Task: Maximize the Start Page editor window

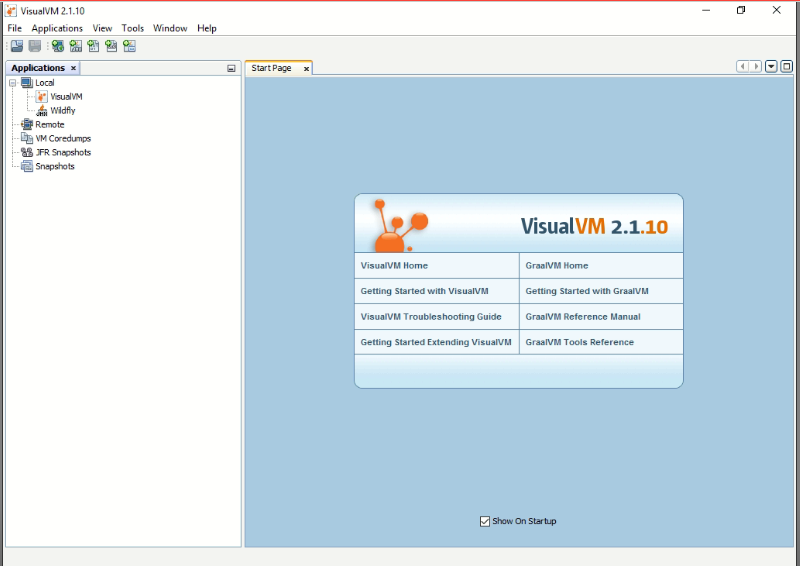Action: point(786,67)
